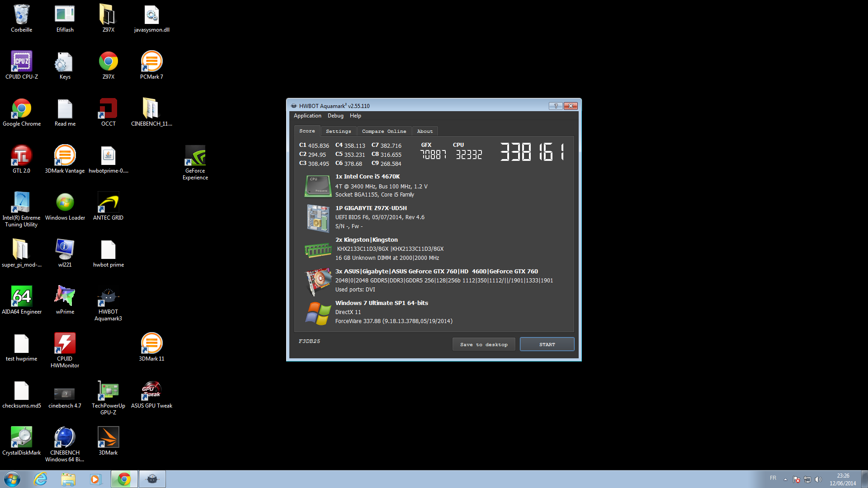Launch CINEBENCH Windows 64 Bit shortcut
Image resolution: width=868 pixels, height=488 pixels.
(x=65, y=444)
